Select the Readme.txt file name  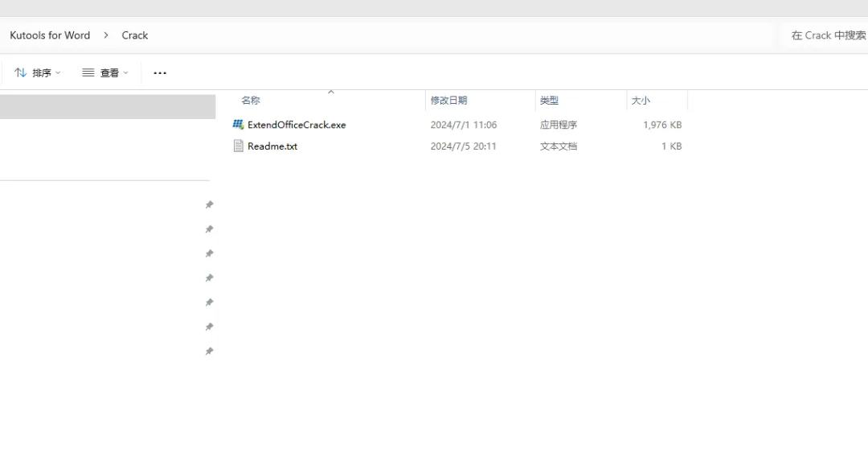coord(272,146)
